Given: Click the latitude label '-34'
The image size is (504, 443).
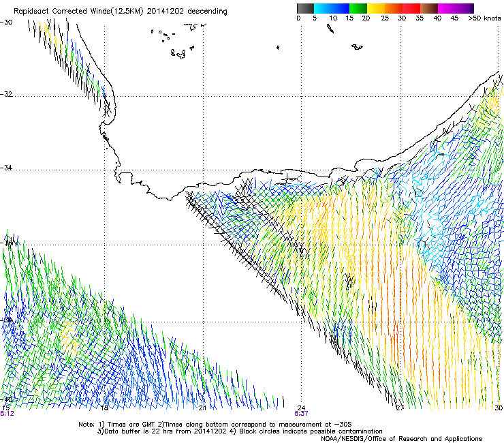Looking at the screenshot, I should [x=6, y=168].
